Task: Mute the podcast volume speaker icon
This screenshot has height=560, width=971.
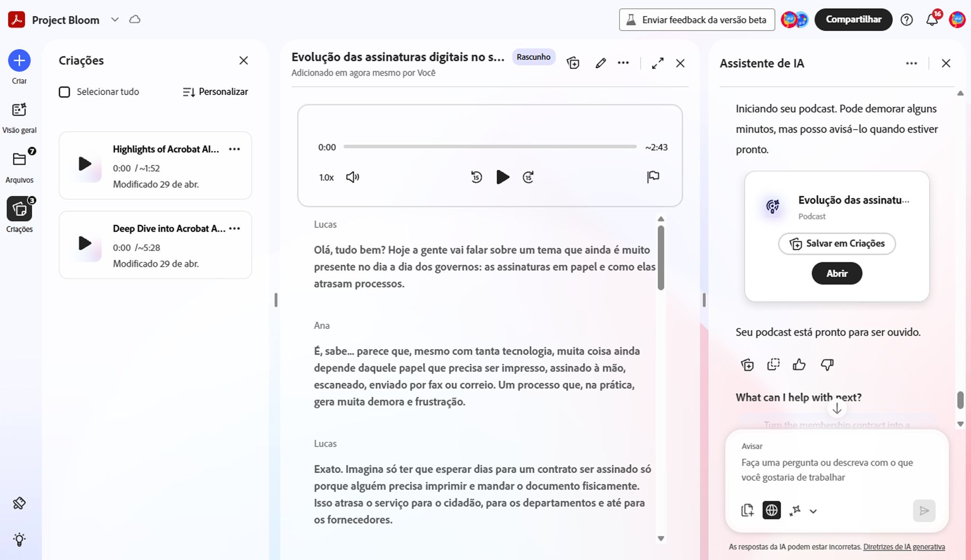Action: [x=353, y=177]
